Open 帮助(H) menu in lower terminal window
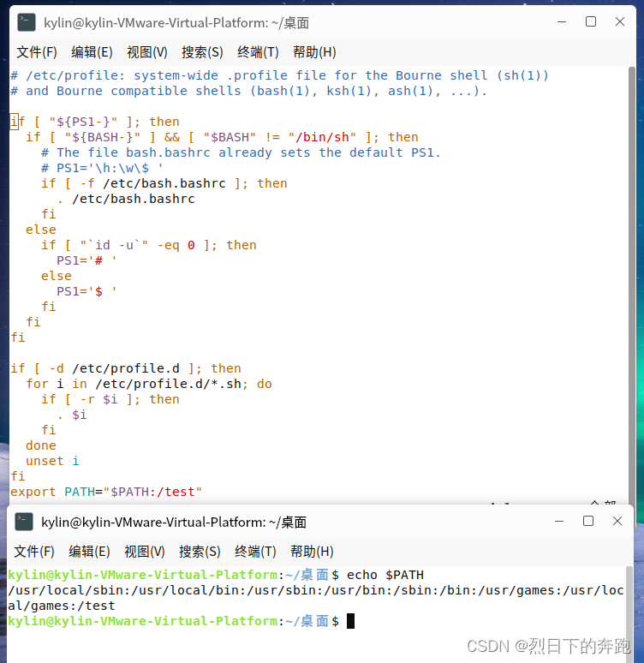 point(312,552)
